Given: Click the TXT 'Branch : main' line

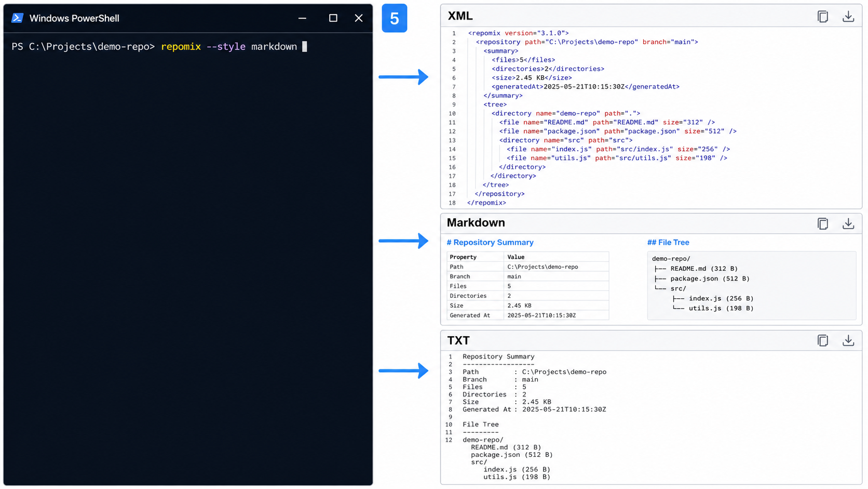Looking at the screenshot, I should pyautogui.click(x=500, y=380).
